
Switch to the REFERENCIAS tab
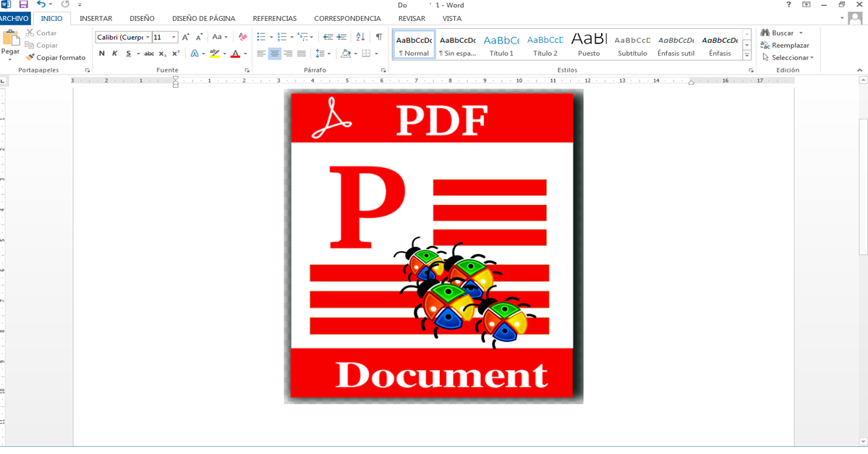[x=274, y=18]
